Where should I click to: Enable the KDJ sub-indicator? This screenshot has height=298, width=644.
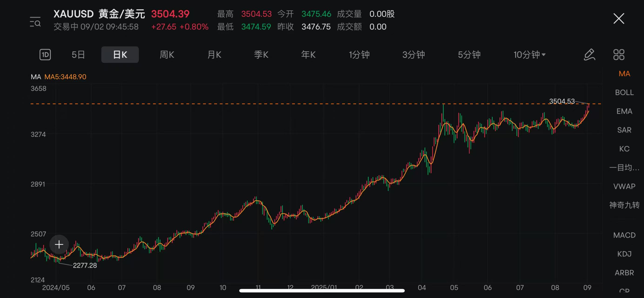[624, 254]
